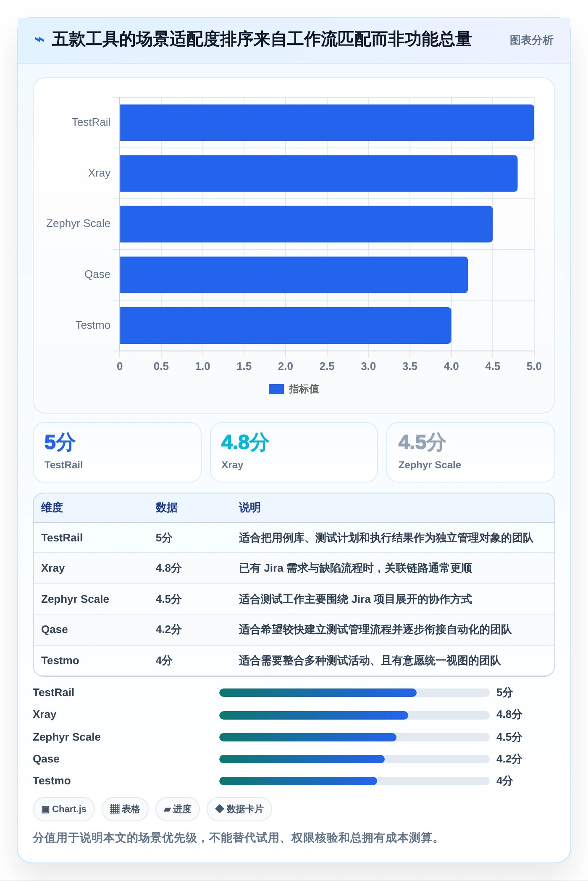The height and width of the screenshot is (881, 588).
Task: Click the Testmo progress bar
Action: (x=354, y=781)
